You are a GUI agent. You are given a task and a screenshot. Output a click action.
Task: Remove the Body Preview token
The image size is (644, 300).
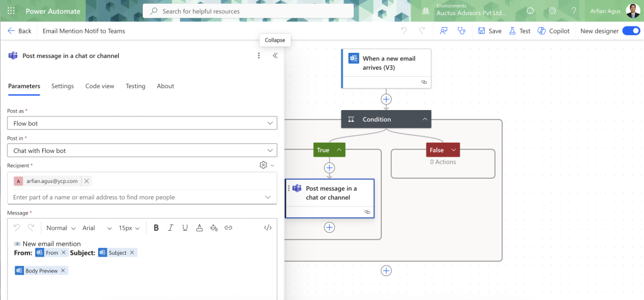click(63, 271)
